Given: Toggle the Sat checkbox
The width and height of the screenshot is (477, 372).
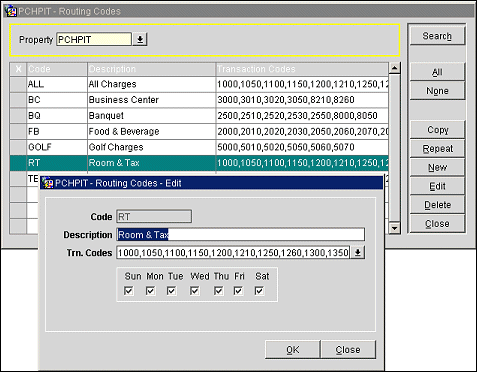Looking at the screenshot, I should pos(259,291).
